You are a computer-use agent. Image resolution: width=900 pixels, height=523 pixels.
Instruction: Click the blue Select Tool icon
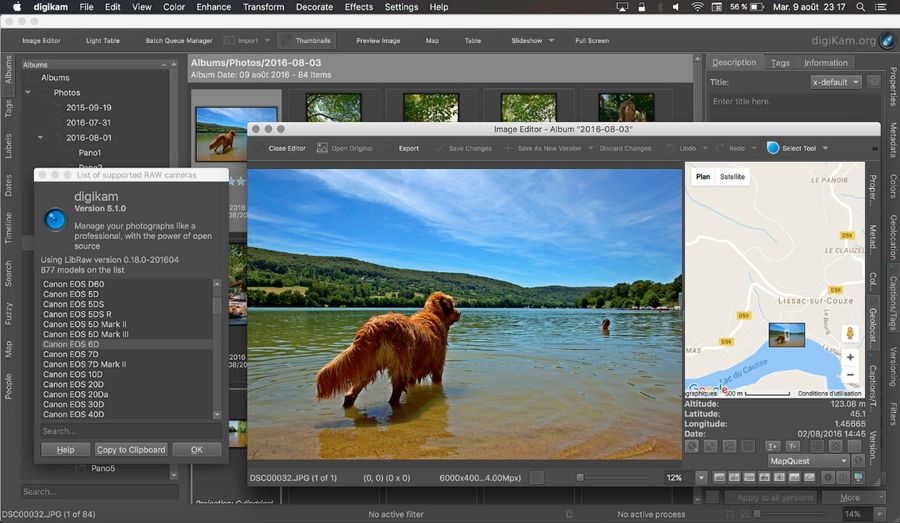773,148
